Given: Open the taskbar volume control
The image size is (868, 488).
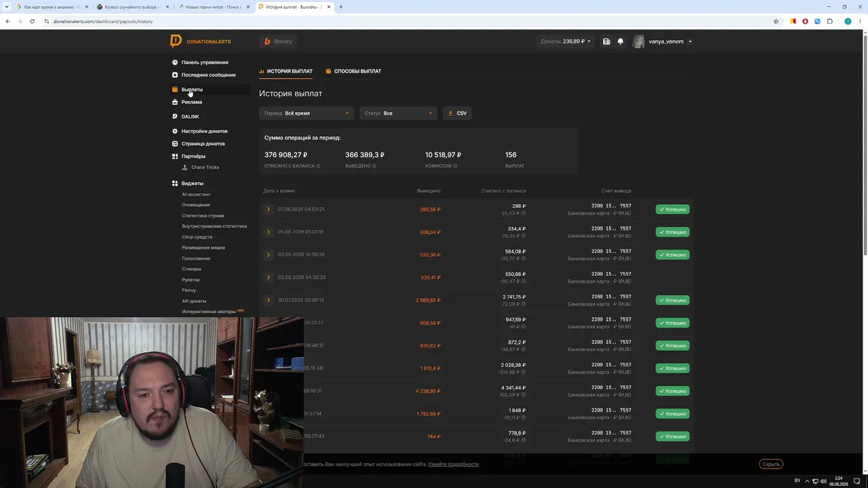Looking at the screenshot, I should tap(822, 481).
